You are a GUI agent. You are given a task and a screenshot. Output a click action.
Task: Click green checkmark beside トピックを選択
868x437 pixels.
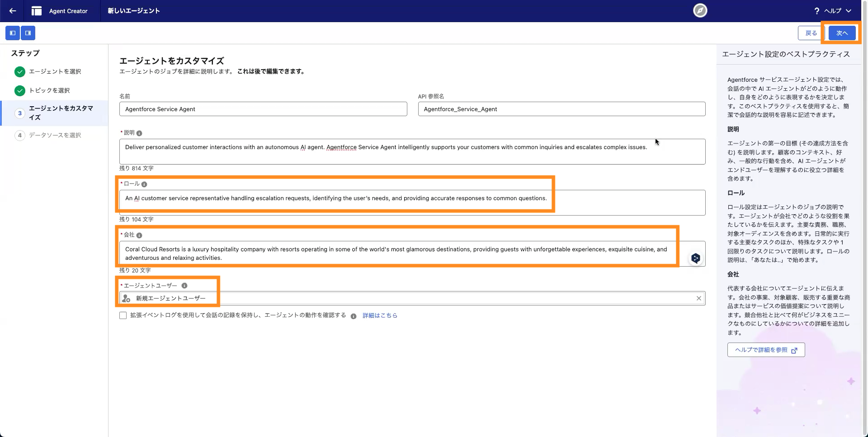(19, 90)
